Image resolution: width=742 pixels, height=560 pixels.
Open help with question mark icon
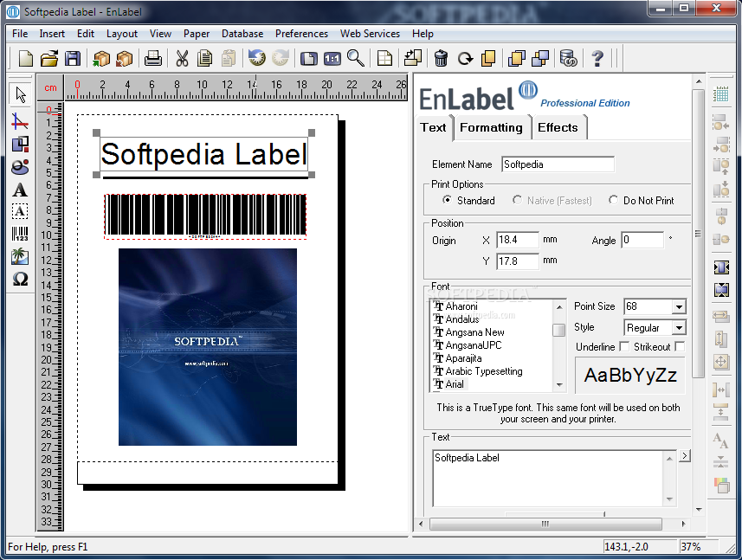pos(597,59)
